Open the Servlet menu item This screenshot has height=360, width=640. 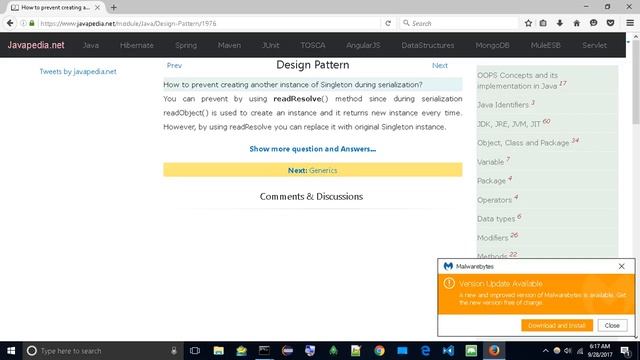point(594,45)
